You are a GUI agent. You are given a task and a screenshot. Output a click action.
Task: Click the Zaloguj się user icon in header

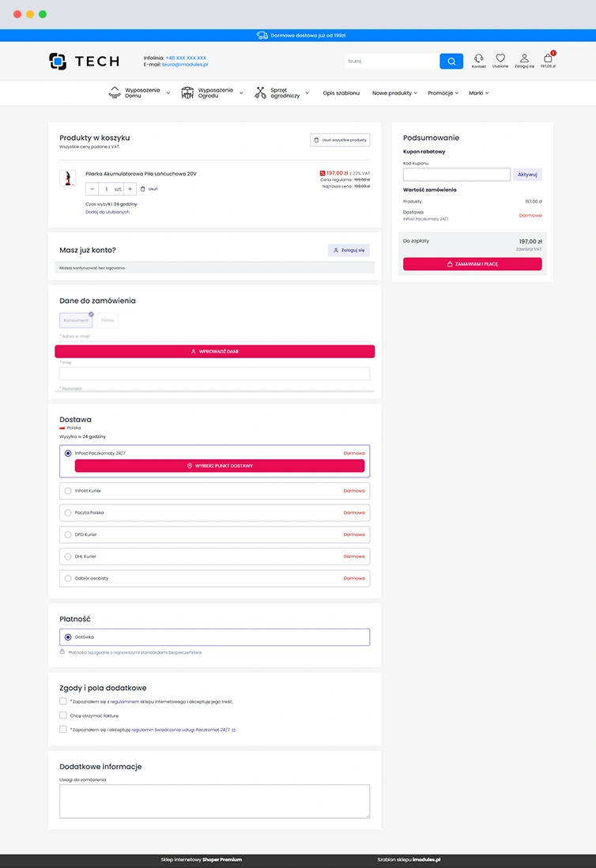click(524, 58)
